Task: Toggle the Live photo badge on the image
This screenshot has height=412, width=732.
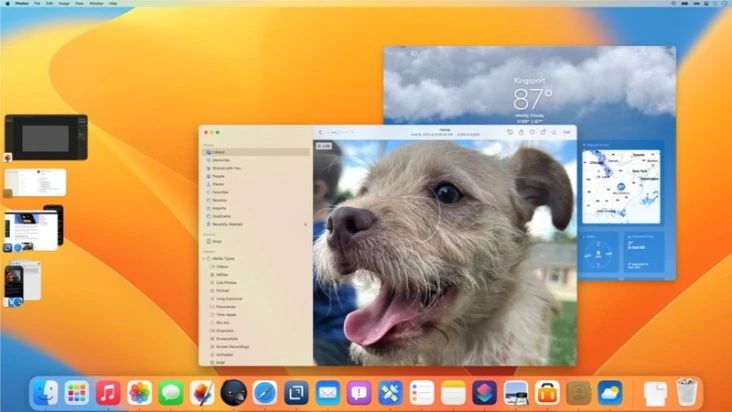Action: 324,146
